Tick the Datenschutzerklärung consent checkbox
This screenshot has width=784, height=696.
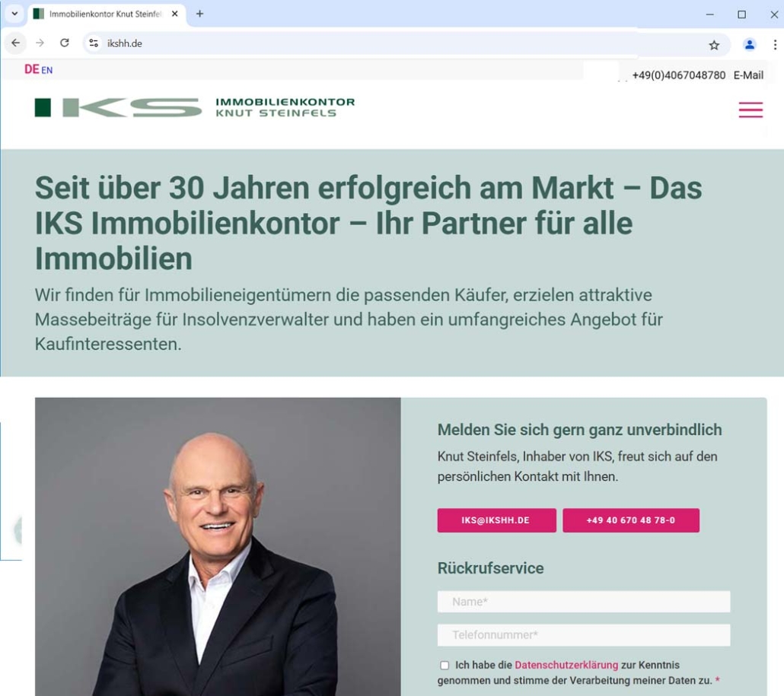coord(444,665)
